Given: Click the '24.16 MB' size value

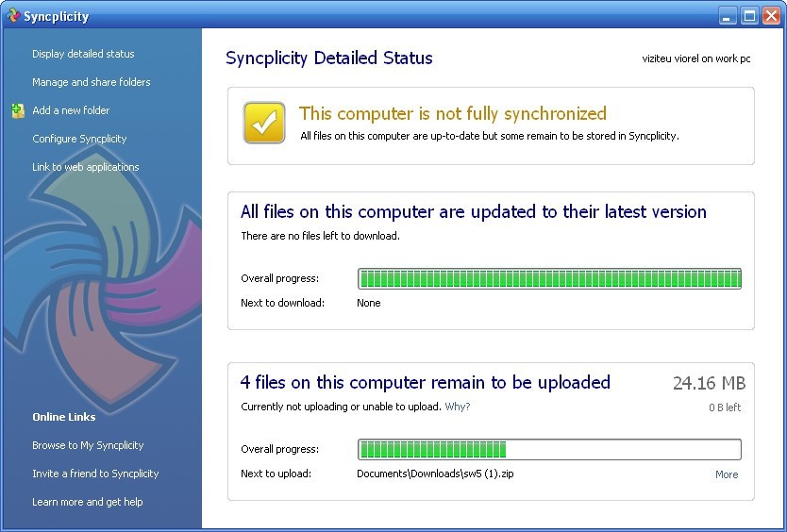Looking at the screenshot, I should (710, 384).
